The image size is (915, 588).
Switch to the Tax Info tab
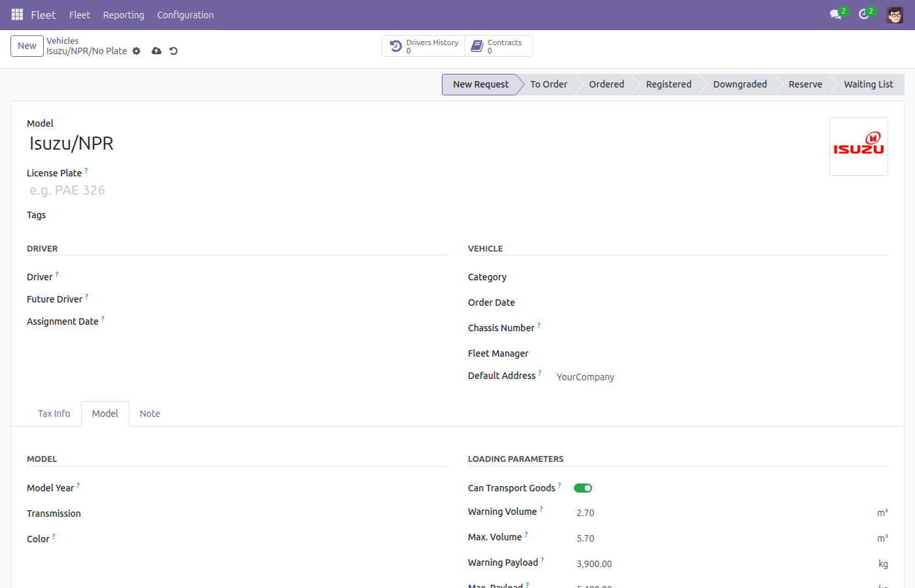pos(54,414)
